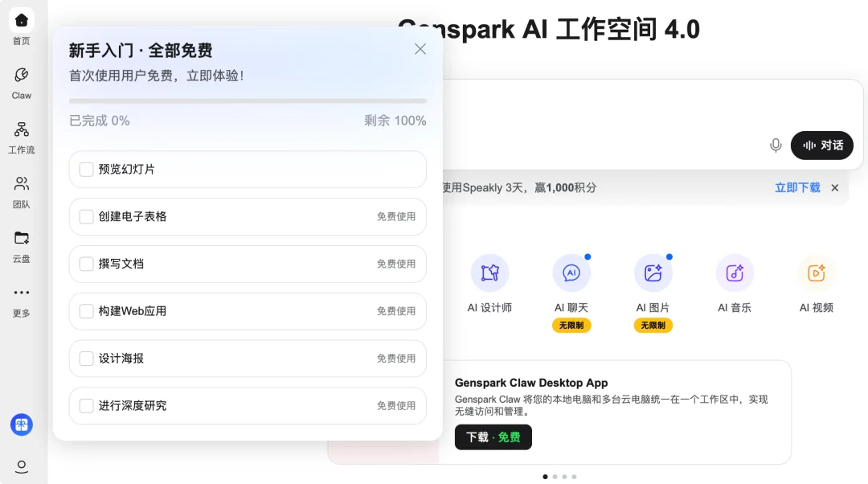Click the 已完成 0% label
Image resolution: width=868 pixels, height=484 pixels.
tap(99, 121)
